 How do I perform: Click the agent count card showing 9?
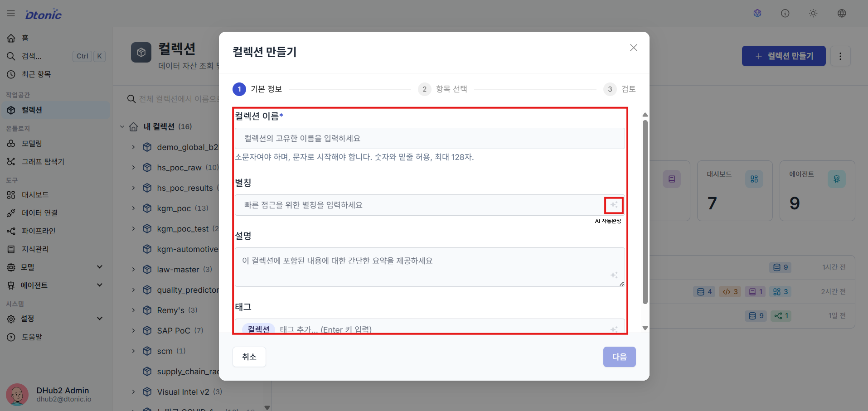point(817,191)
